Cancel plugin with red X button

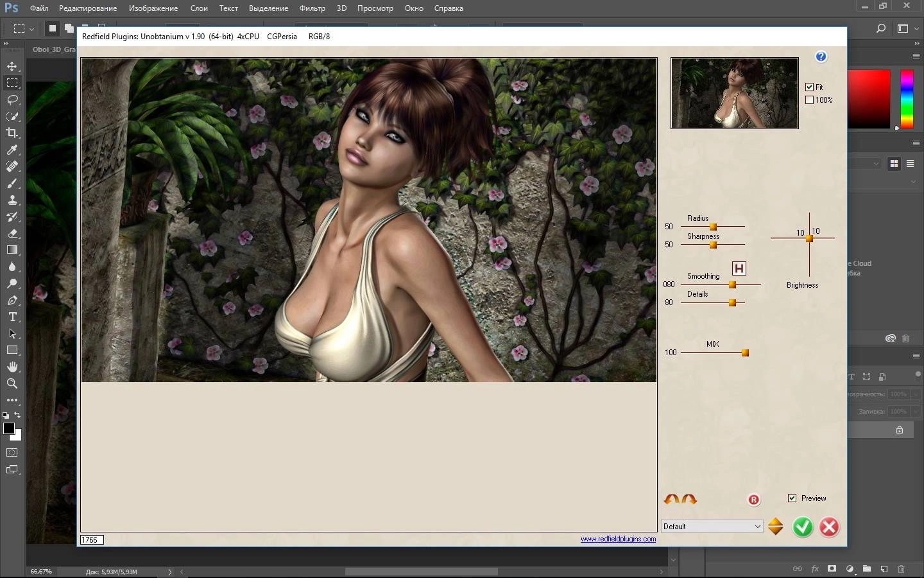pyautogui.click(x=828, y=527)
